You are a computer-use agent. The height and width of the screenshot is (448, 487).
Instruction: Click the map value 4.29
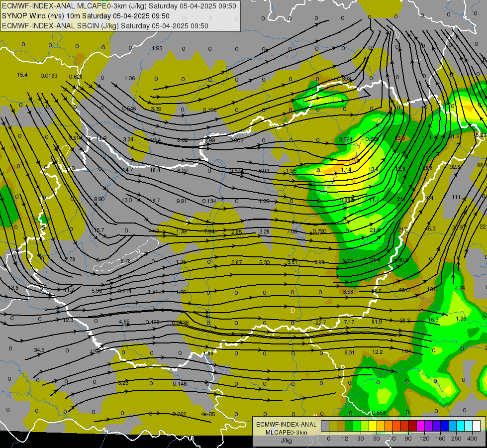coord(460,288)
